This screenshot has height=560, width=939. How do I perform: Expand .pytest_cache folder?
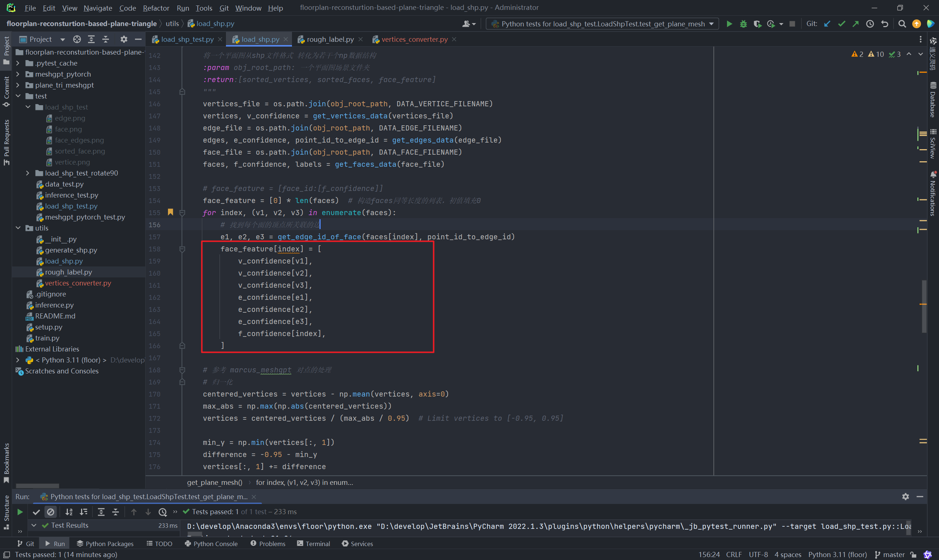coord(18,63)
